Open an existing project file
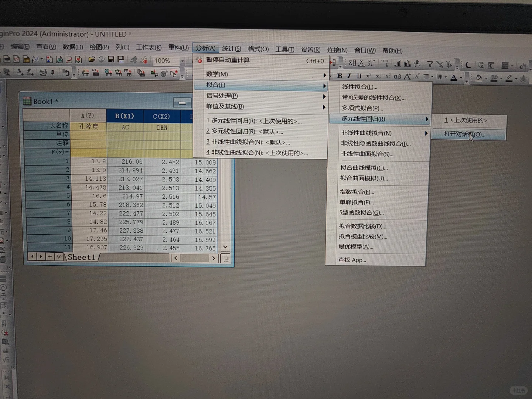The width and height of the screenshot is (532, 399). (92, 59)
